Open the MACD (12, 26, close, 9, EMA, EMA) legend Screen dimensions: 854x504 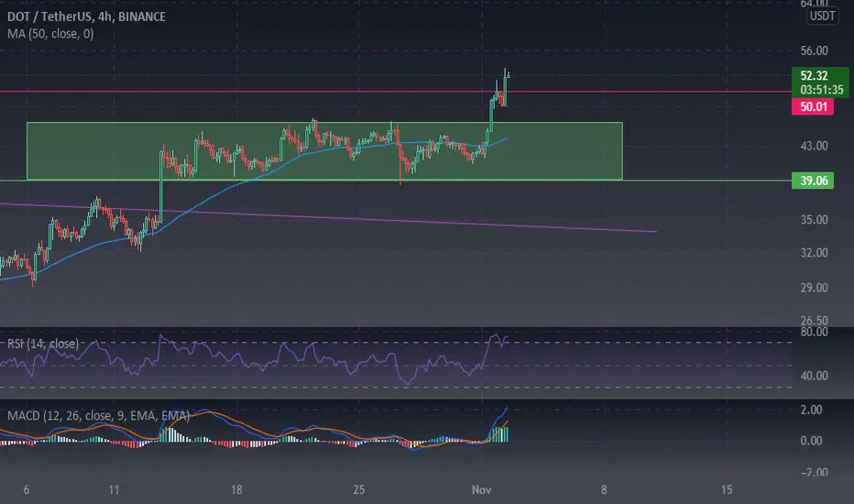tap(98, 416)
